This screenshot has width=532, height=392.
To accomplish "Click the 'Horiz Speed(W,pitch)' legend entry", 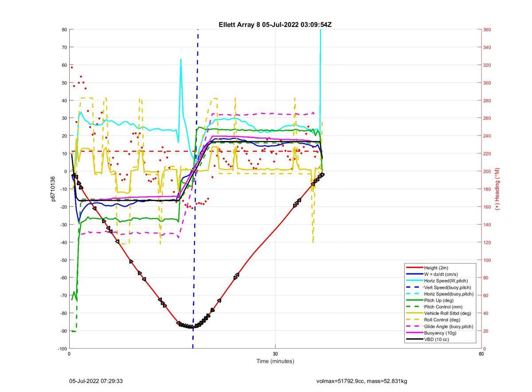I will 446,281.
